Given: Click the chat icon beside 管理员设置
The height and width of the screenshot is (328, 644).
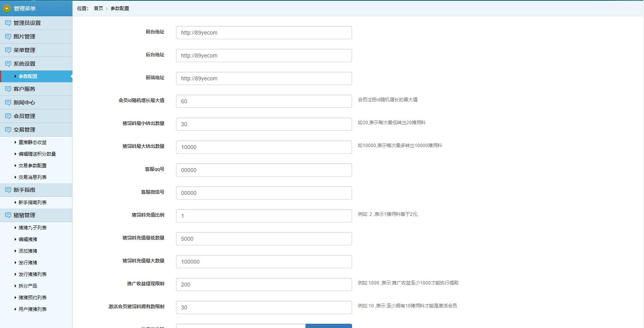Looking at the screenshot, I should [x=8, y=23].
